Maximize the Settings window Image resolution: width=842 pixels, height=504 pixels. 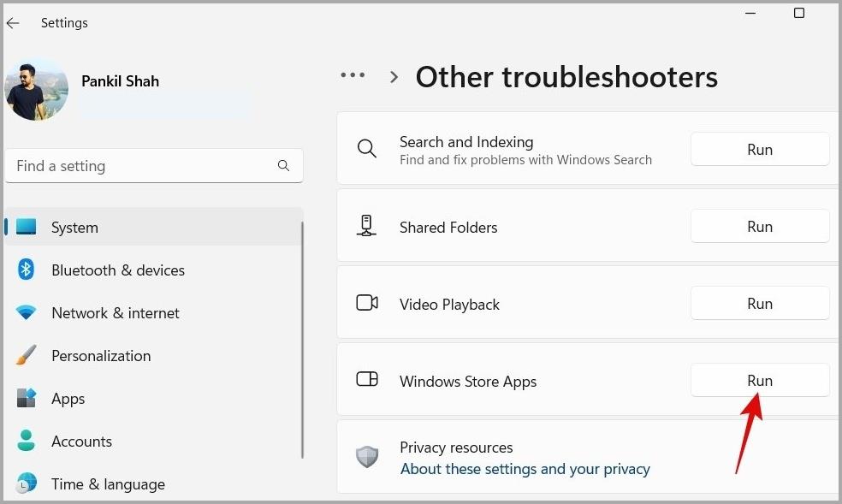(799, 13)
